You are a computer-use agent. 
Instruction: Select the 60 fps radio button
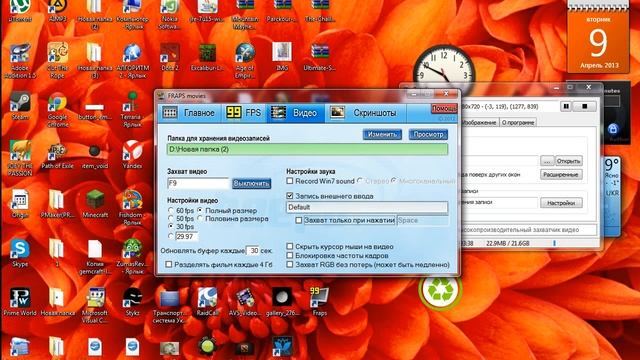coord(171,211)
